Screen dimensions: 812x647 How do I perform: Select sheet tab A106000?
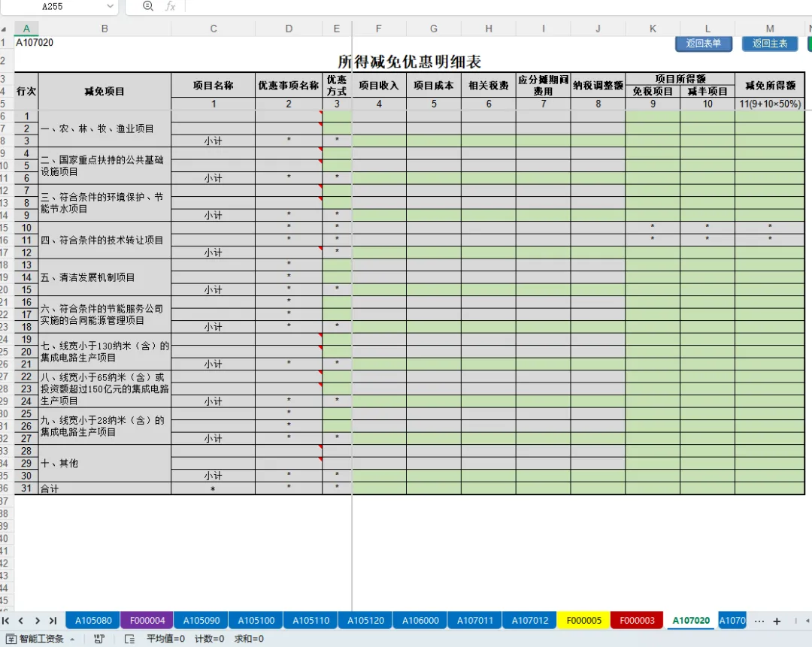(420, 620)
